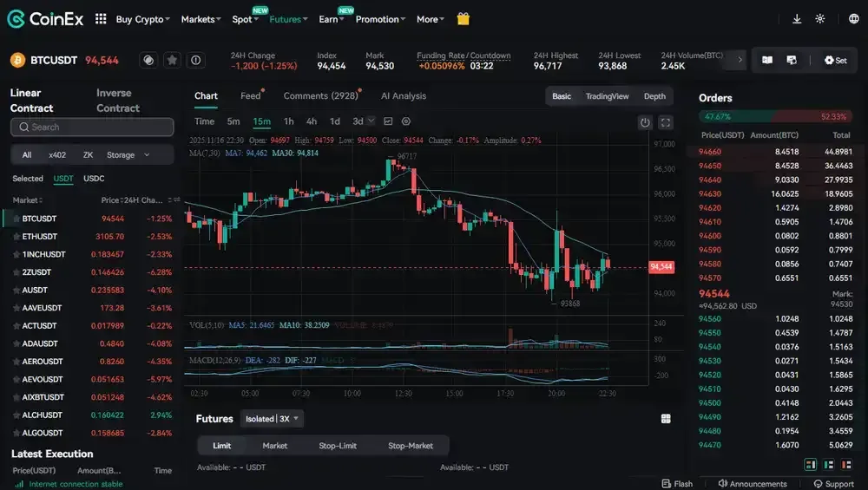Viewport: 868px width, 490px height.
Task: Open Markets dropdown menu
Action: pos(201,19)
